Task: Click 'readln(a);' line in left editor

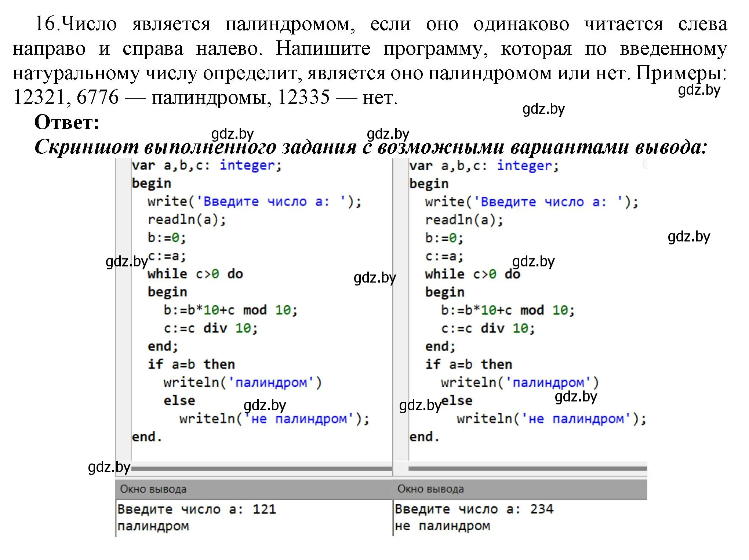Action: 187,219
